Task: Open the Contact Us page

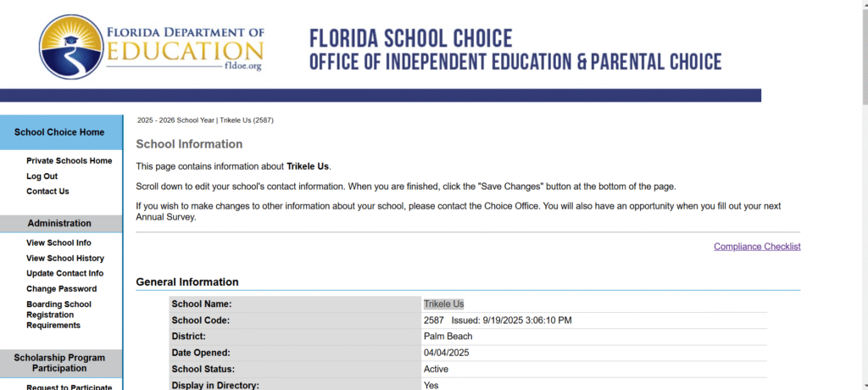Action: click(x=47, y=192)
